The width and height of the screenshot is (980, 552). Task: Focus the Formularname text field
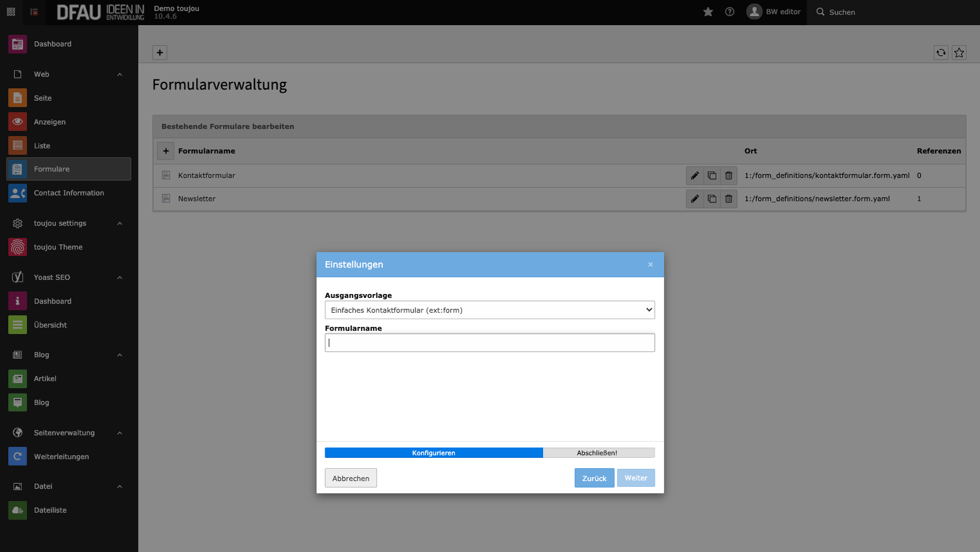point(489,343)
